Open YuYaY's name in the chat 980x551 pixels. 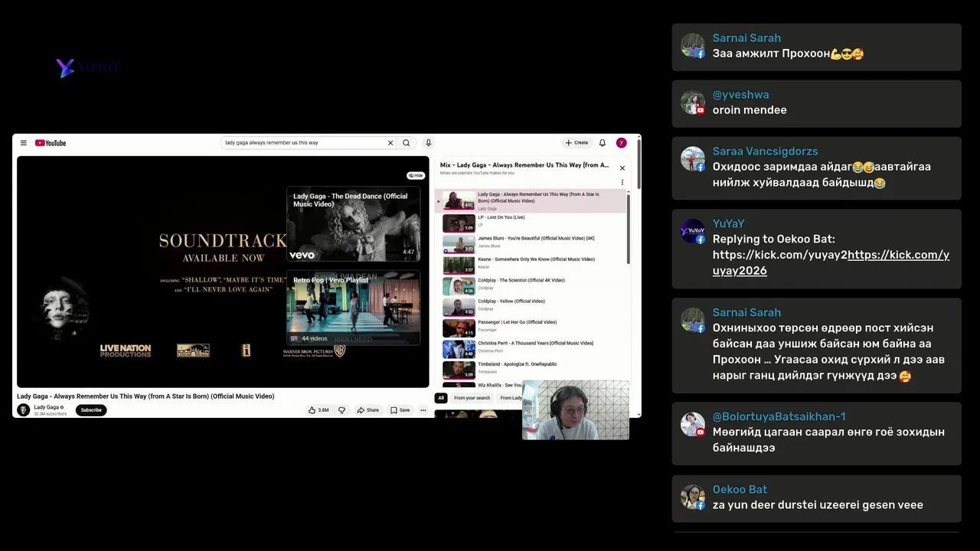tap(728, 223)
